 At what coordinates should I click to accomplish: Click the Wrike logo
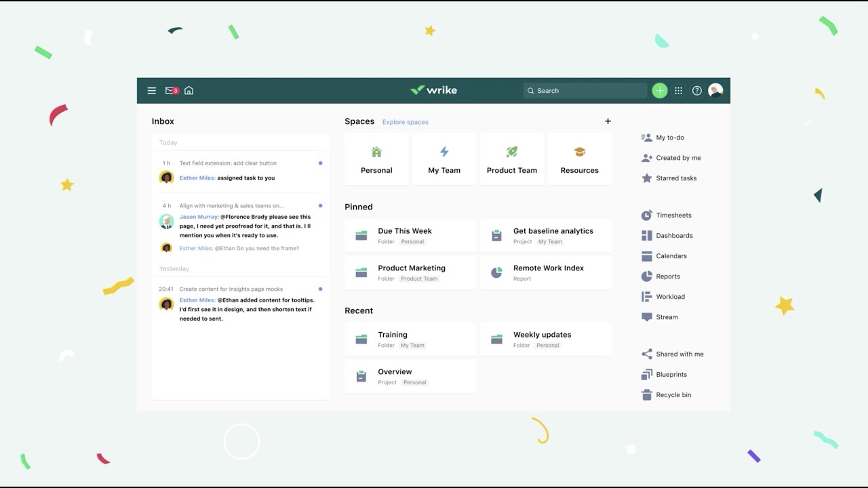coord(434,90)
